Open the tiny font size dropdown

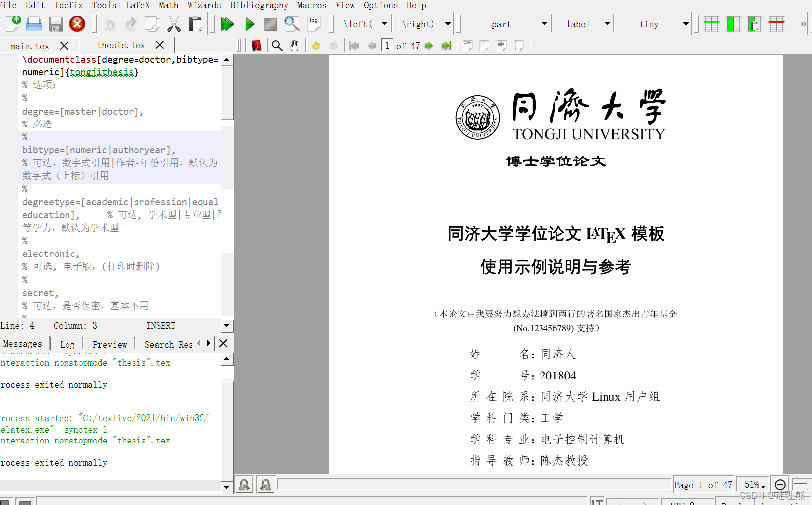pos(686,24)
